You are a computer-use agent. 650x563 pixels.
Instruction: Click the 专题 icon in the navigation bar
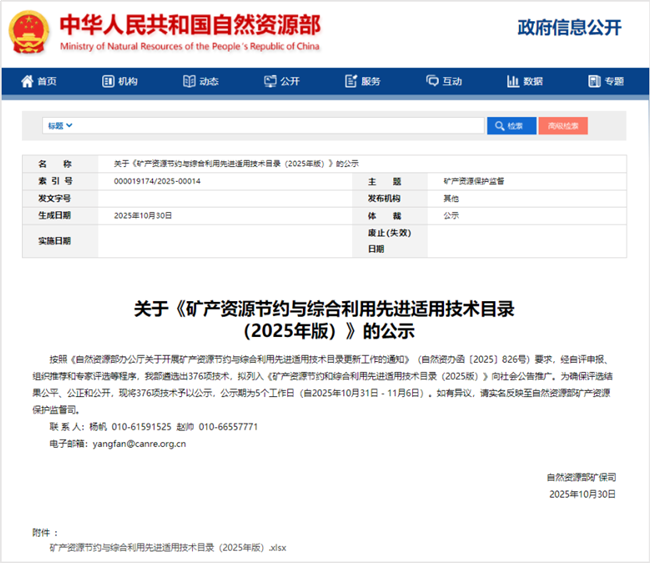[x=593, y=82]
